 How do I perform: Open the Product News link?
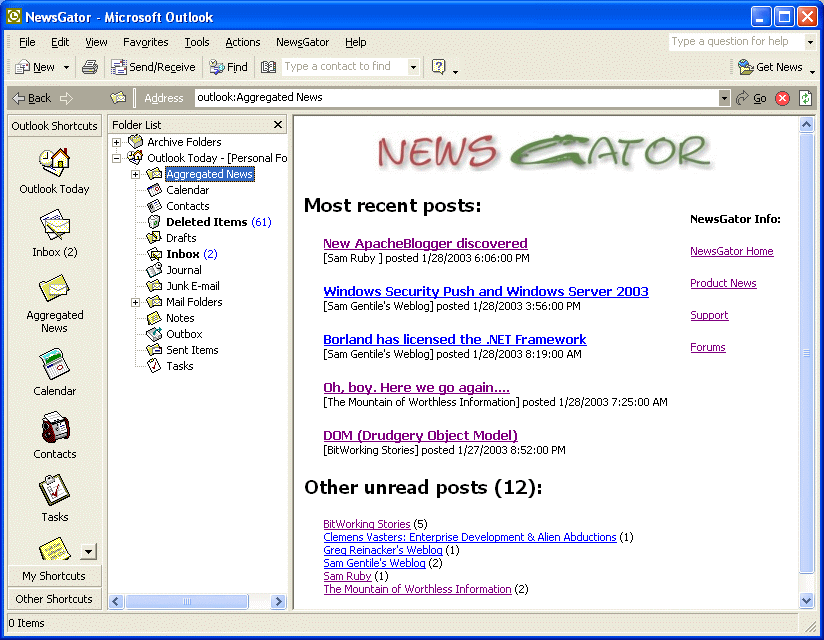(723, 283)
